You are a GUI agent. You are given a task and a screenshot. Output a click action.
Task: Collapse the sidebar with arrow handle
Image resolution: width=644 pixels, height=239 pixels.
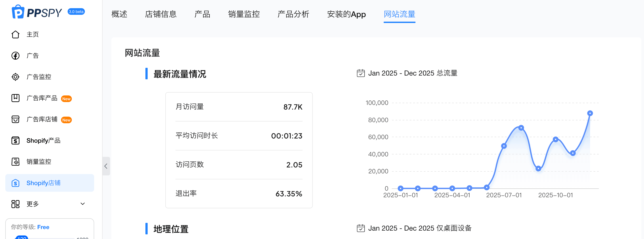106,166
